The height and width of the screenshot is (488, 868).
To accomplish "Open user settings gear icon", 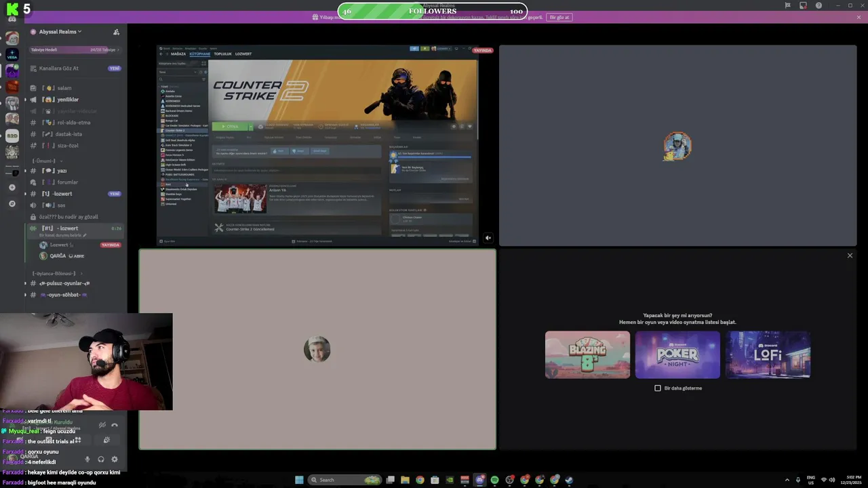I will tap(115, 460).
